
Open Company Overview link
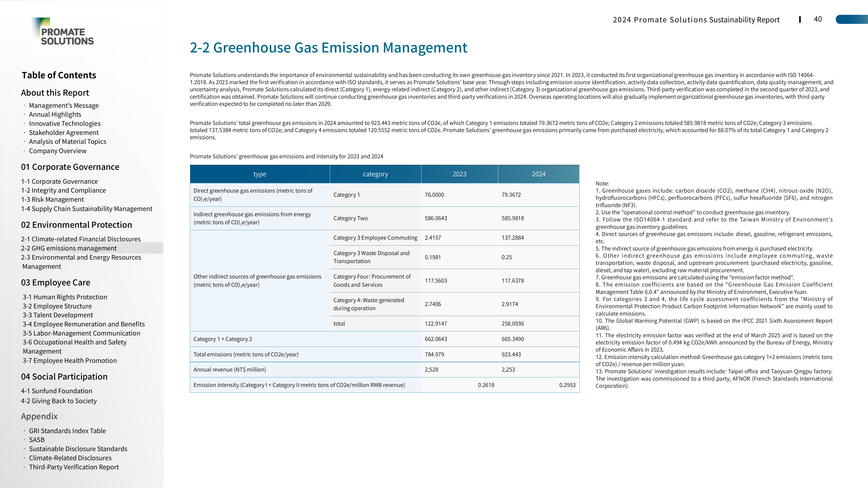[58, 151]
